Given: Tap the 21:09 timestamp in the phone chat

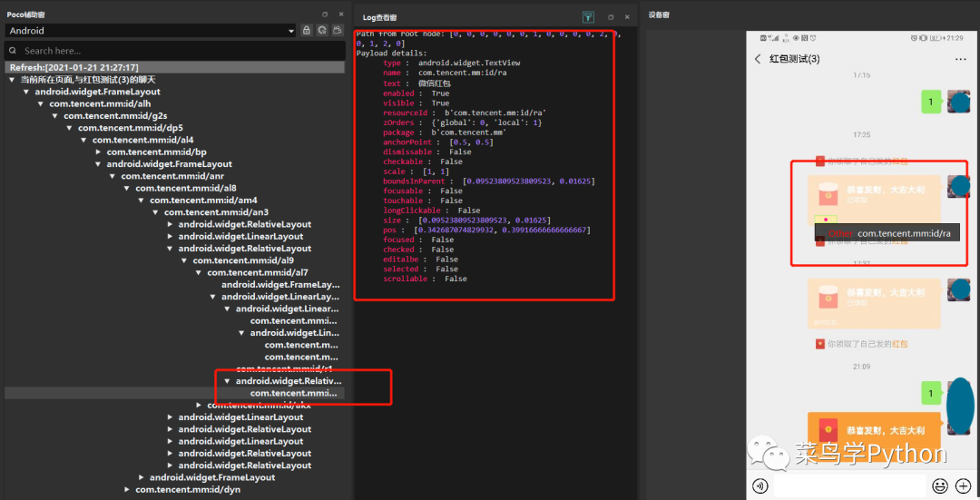Looking at the screenshot, I should point(861,367).
